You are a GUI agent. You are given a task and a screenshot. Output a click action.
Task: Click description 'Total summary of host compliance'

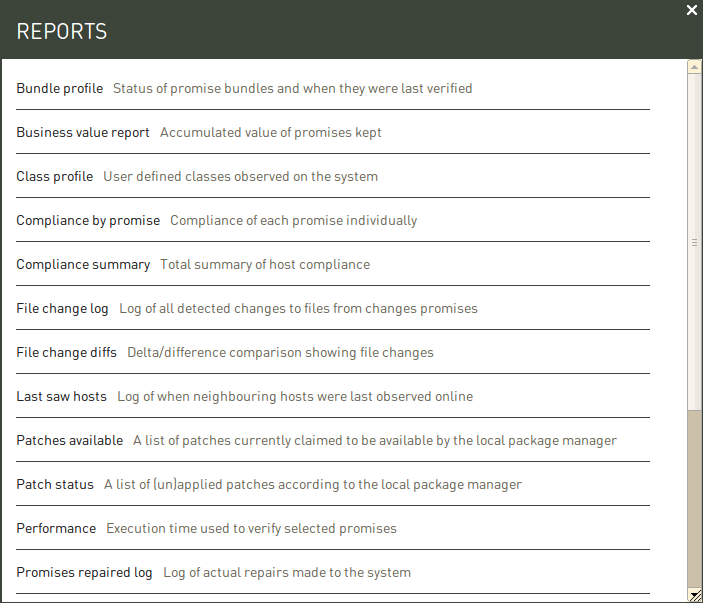(265, 265)
